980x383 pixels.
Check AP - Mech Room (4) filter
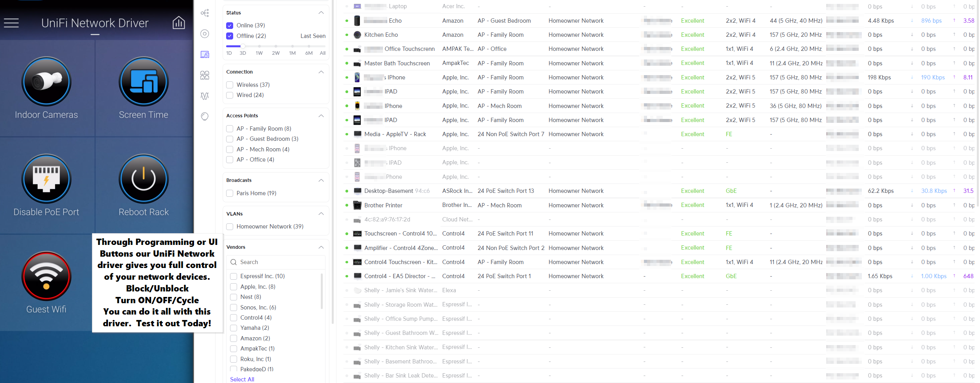(230, 149)
